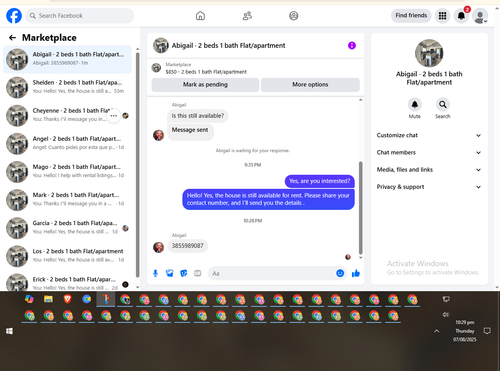Open the Windows notification center icon
Viewport: 500px width, 371px height.
coord(487,331)
